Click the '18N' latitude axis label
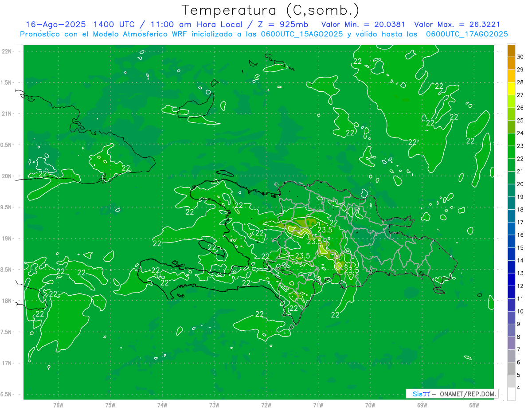The width and height of the screenshot is (532, 411). (7, 301)
